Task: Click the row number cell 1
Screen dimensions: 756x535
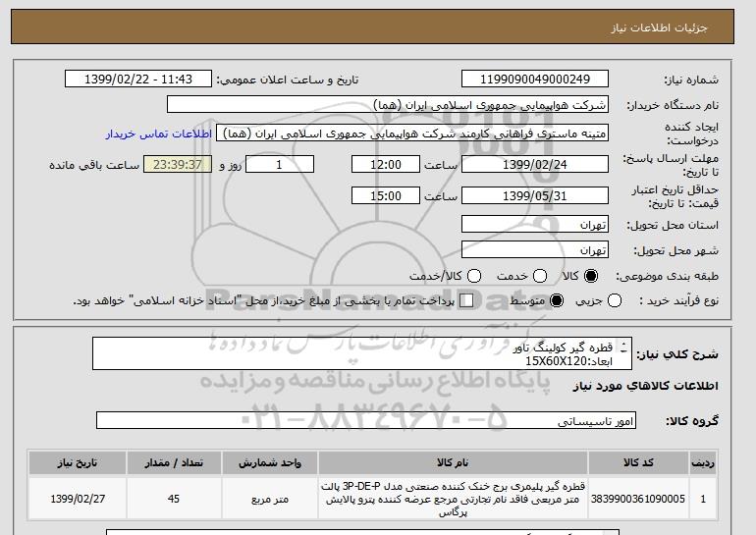Action: click(703, 499)
